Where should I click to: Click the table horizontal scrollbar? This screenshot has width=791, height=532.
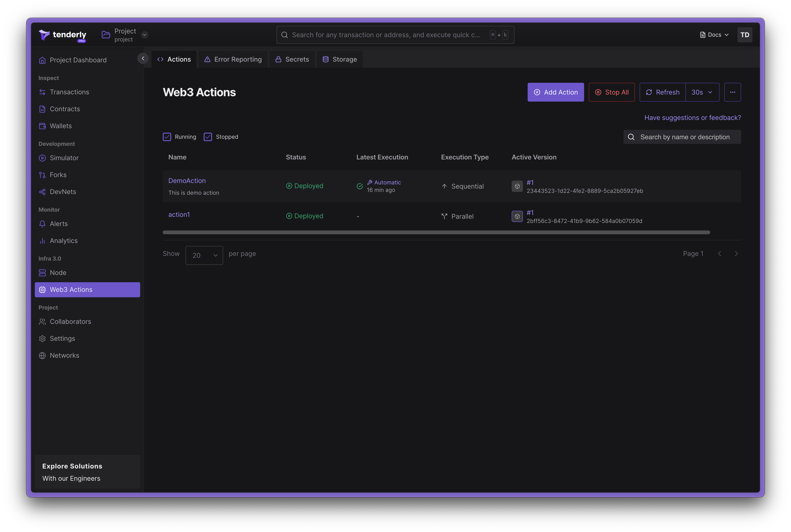click(x=436, y=232)
